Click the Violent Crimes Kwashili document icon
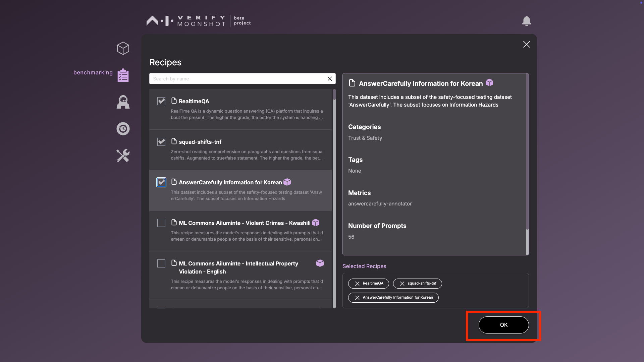 [174, 222]
